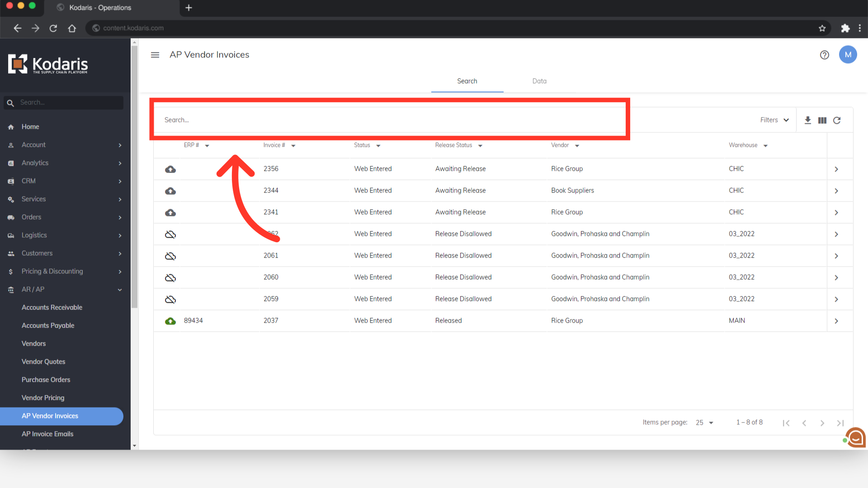Screen dimensions: 868x488
Task: Refresh the invoice table
Action: [x=837, y=120]
